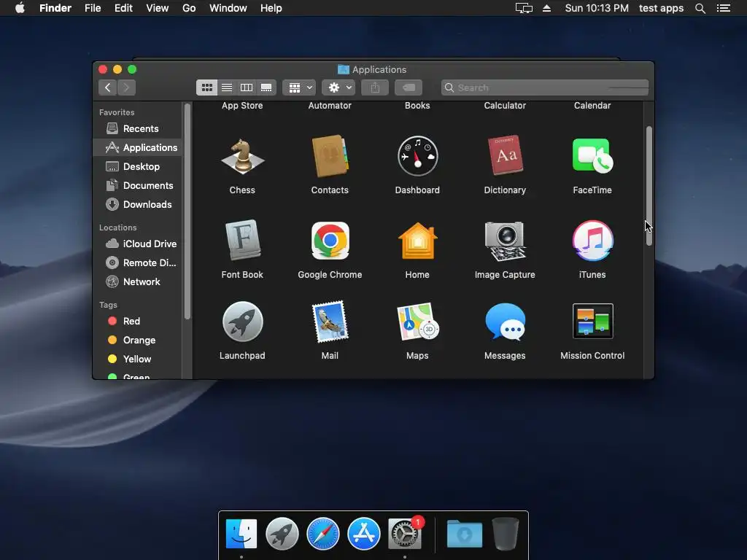Switch to gallery view
This screenshot has width=747, height=560.
(x=266, y=87)
